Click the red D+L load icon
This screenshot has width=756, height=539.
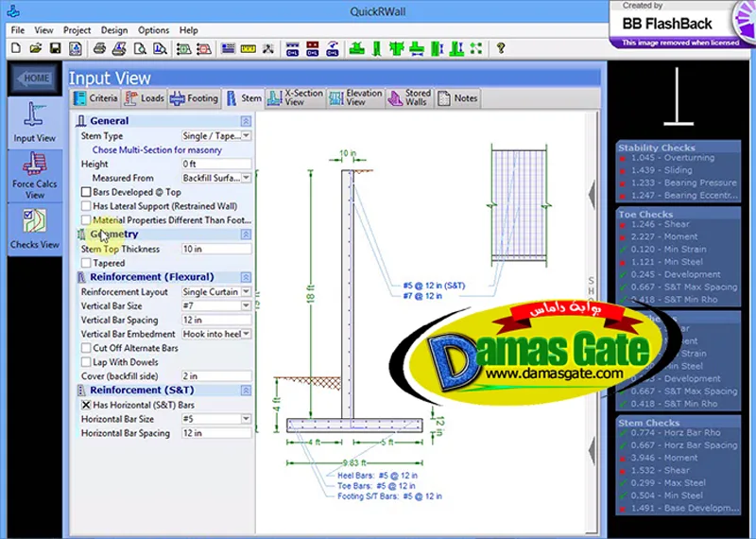[x=313, y=48]
